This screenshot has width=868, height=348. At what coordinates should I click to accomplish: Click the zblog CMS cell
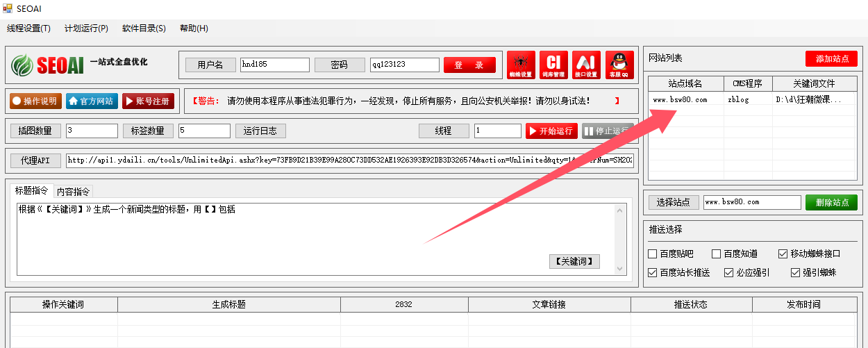coord(748,99)
